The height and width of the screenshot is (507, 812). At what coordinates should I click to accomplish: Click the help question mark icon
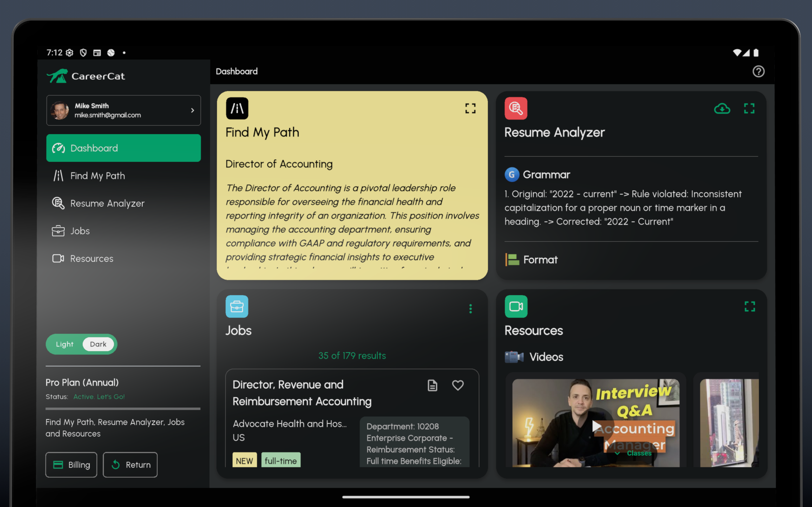(758, 71)
